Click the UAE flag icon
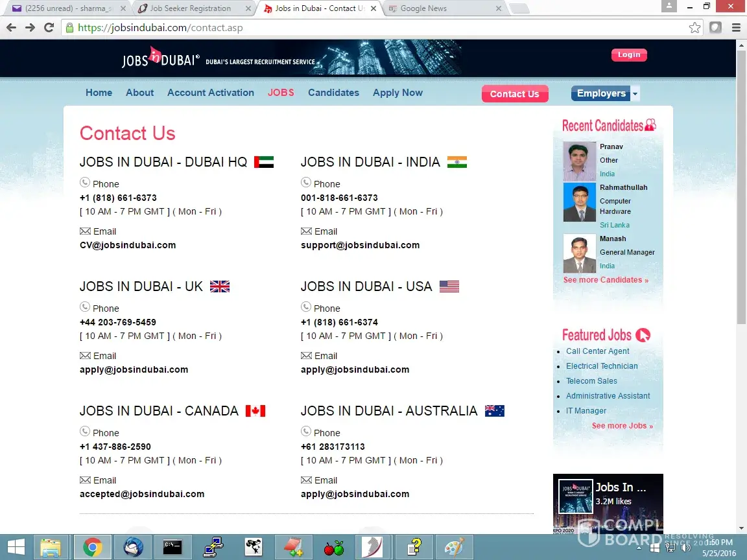 [x=264, y=162]
